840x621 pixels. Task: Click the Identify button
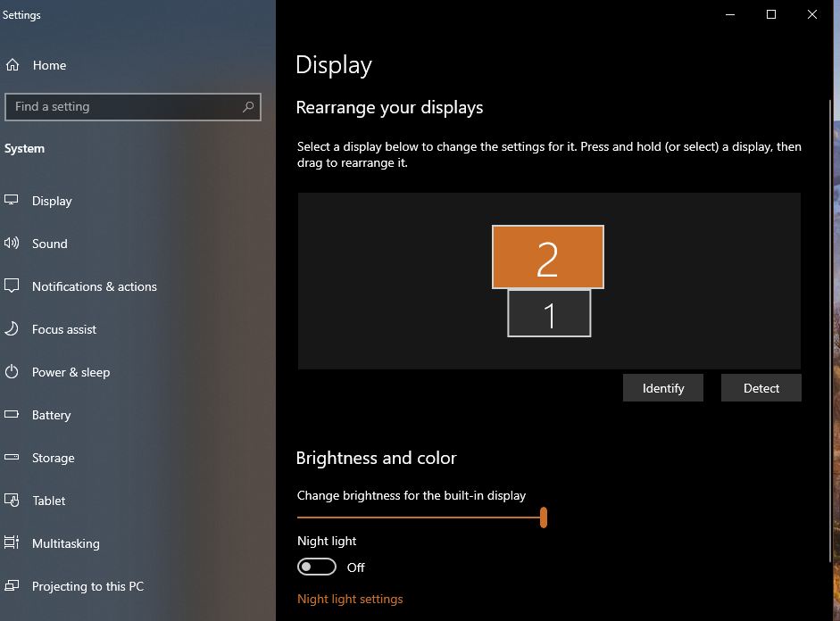(662, 387)
